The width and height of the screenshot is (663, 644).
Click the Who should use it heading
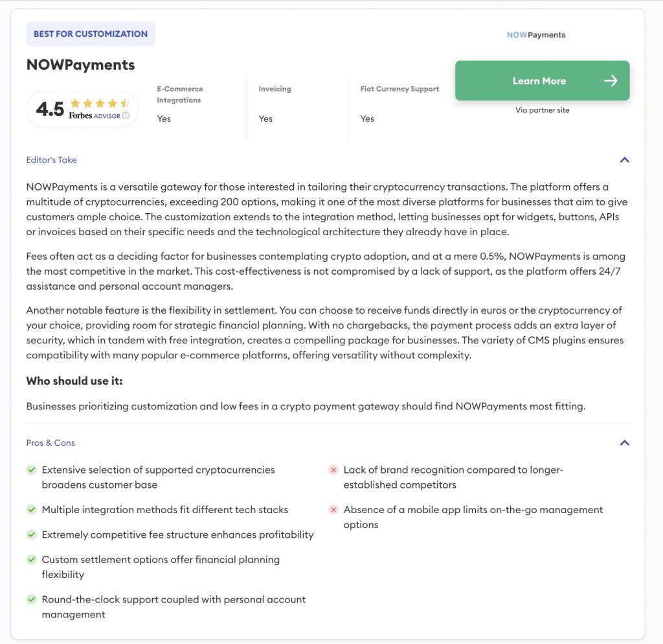74,381
